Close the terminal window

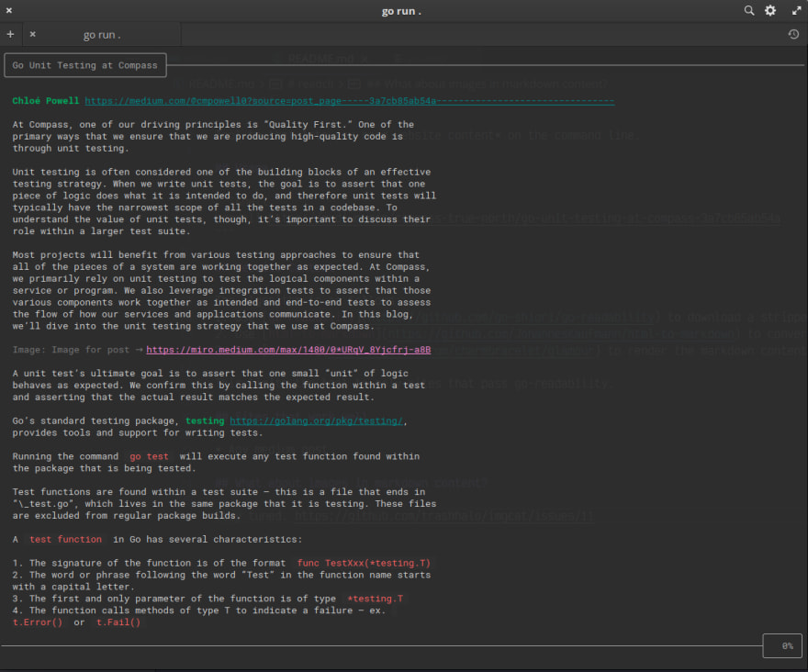click(9, 10)
